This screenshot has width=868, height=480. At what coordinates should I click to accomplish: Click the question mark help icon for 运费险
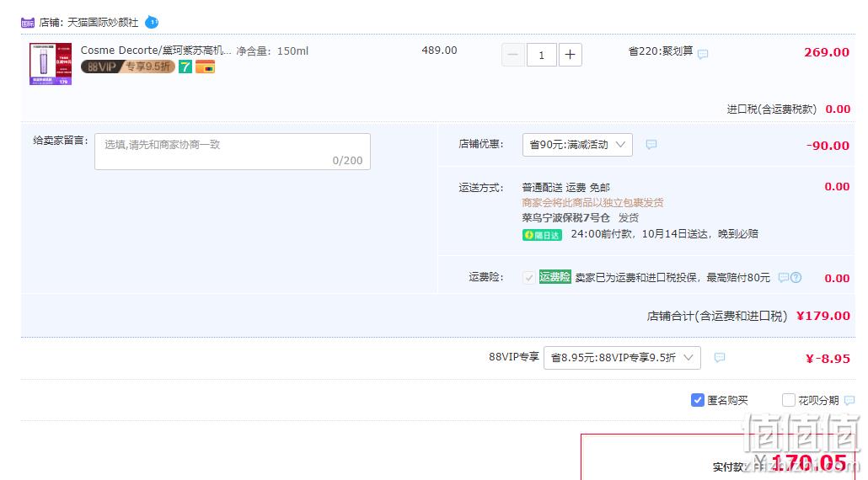click(x=796, y=278)
